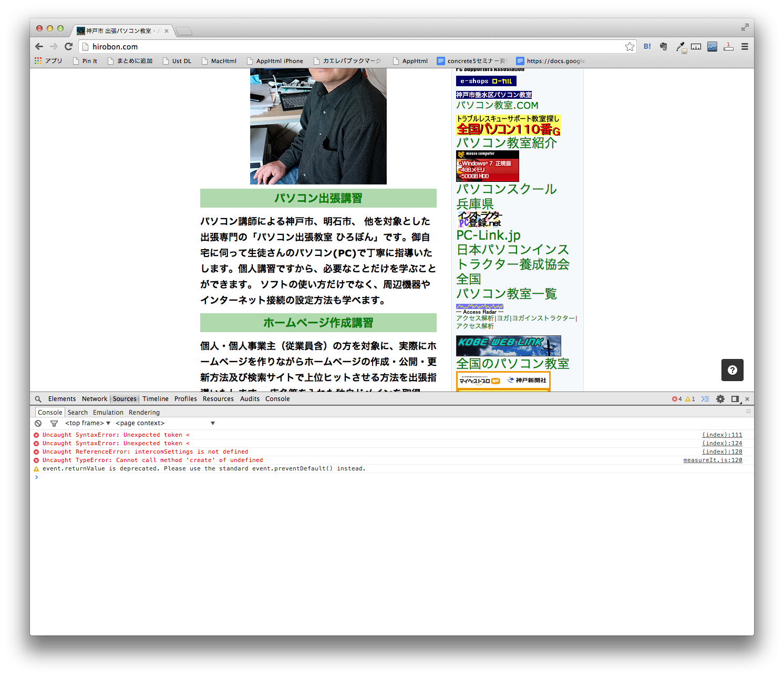The height and width of the screenshot is (677, 784).
Task: Open the measureIt.js:120 source link
Action: pos(713,460)
